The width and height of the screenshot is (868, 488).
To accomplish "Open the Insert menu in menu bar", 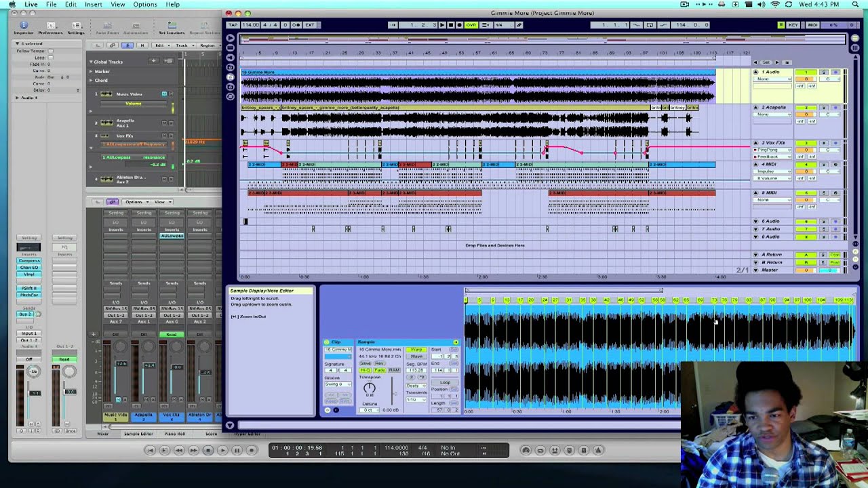I will [x=94, y=5].
